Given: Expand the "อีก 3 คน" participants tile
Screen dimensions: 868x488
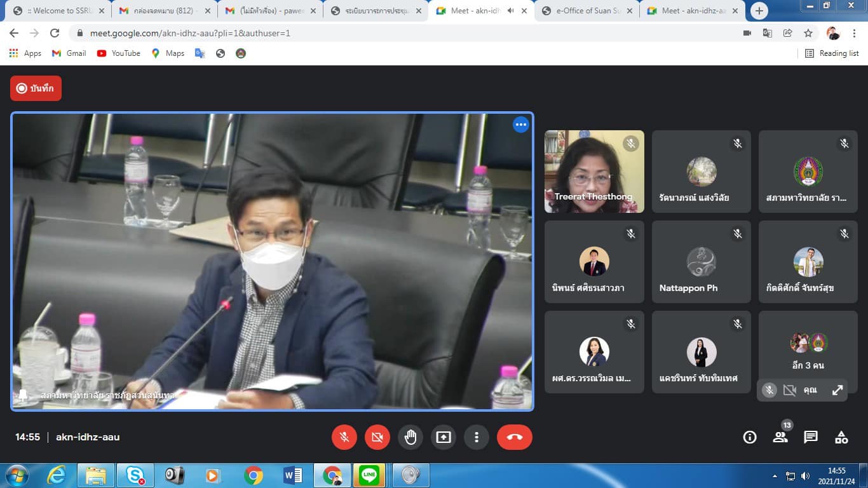Looking at the screenshot, I should pos(808,351).
